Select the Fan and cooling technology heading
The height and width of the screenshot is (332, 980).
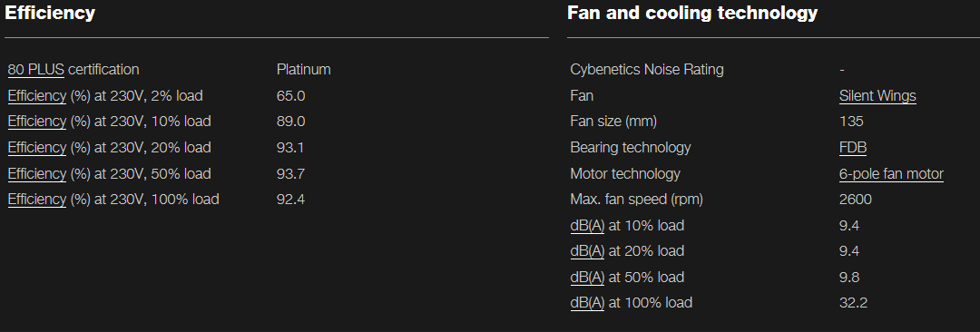coord(692,13)
